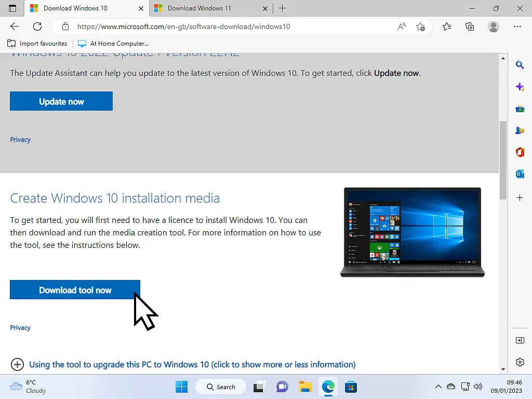Click the read aloud icon in address bar
Viewport: 532px width, 399px height.
[x=402, y=26]
